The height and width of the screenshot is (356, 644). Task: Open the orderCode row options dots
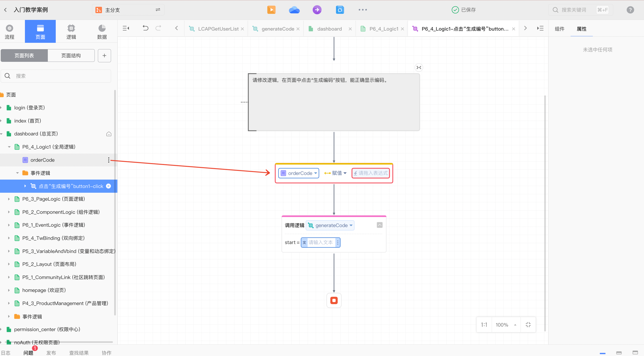tap(109, 160)
